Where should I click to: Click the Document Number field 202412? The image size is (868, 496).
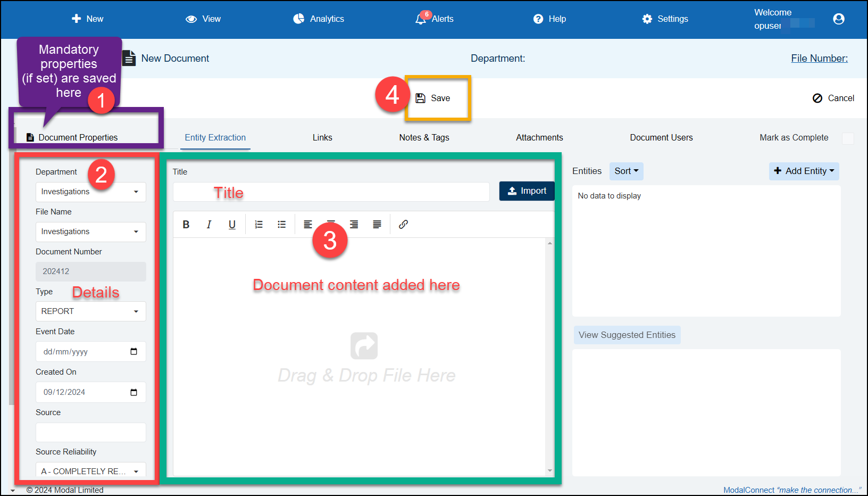[x=91, y=271]
